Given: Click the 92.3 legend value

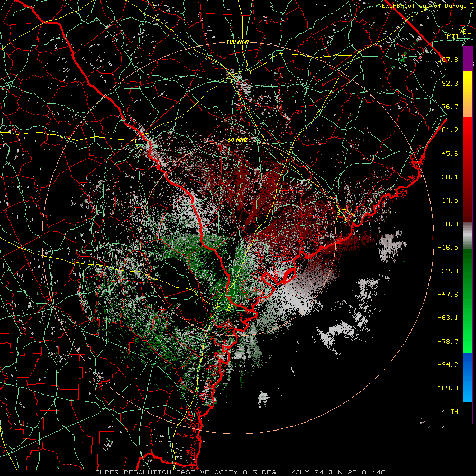Looking at the screenshot, I should point(450,83).
